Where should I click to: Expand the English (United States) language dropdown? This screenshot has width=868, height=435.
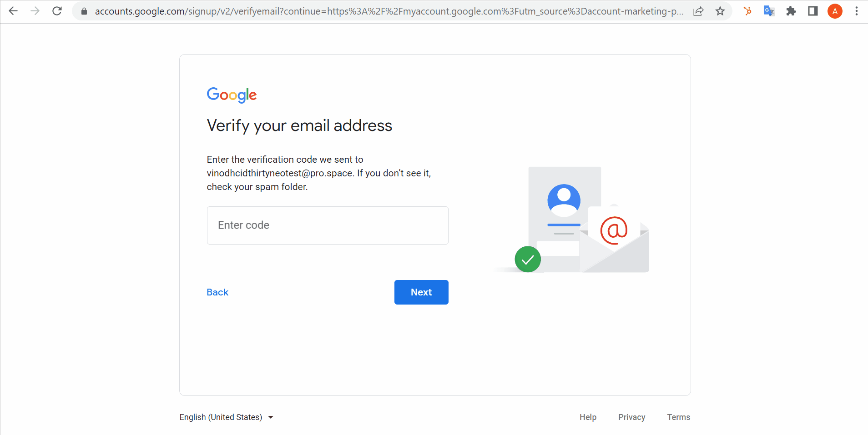pyautogui.click(x=227, y=417)
